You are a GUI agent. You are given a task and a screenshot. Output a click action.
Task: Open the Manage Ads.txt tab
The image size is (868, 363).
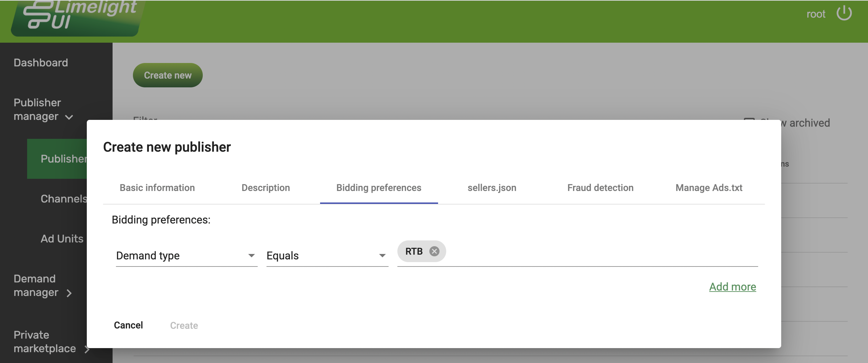(709, 188)
